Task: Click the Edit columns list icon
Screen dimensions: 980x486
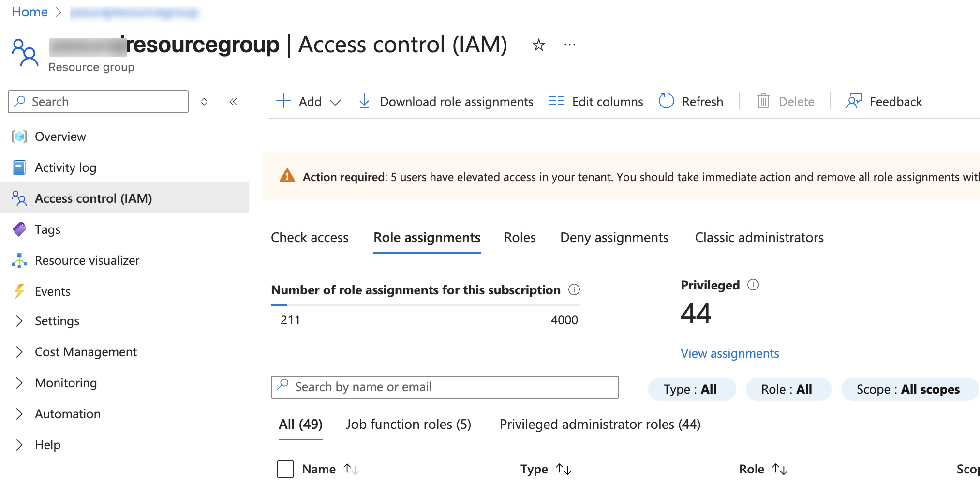Action: [557, 101]
